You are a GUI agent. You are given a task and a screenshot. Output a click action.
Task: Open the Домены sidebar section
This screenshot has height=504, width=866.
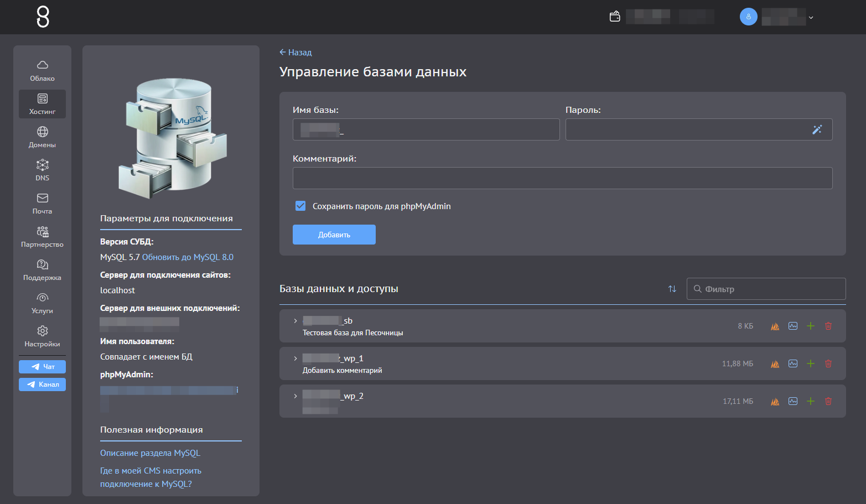[x=43, y=137]
